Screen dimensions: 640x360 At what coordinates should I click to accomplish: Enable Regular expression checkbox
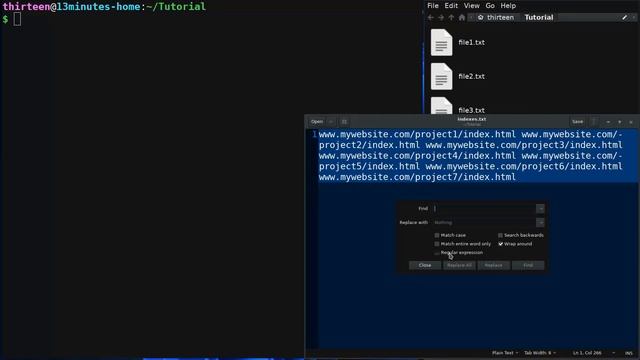tap(437, 253)
